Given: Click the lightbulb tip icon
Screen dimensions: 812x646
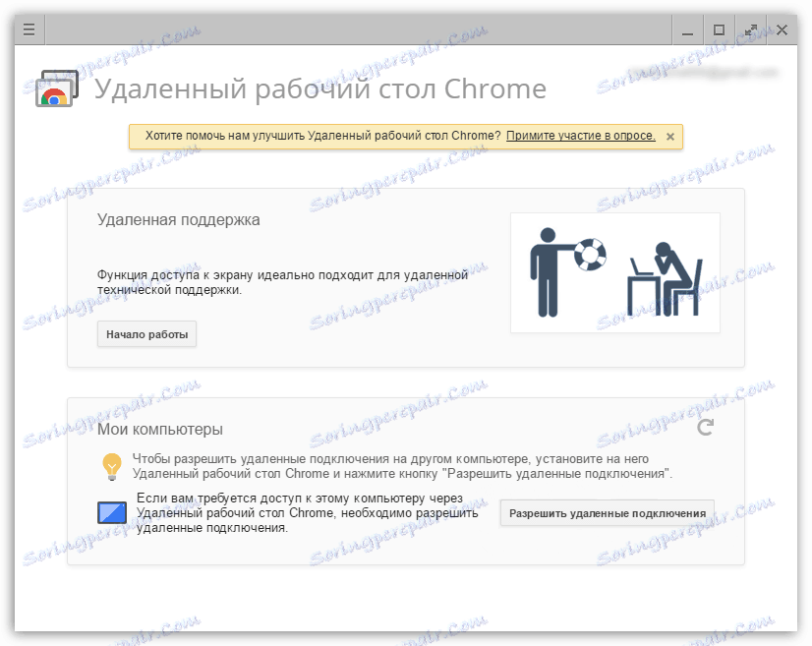Looking at the screenshot, I should click(112, 466).
